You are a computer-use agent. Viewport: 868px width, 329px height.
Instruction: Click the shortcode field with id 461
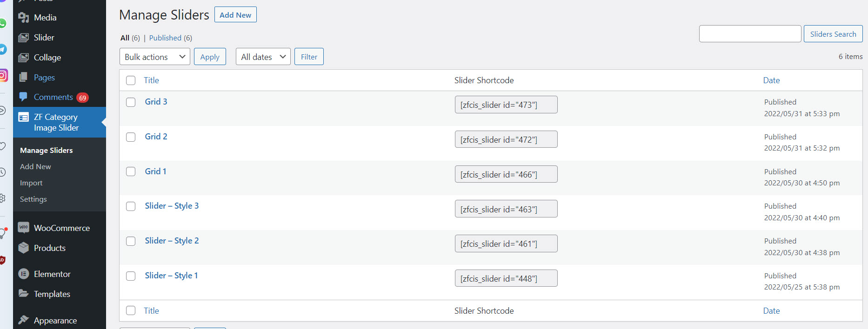click(x=506, y=243)
